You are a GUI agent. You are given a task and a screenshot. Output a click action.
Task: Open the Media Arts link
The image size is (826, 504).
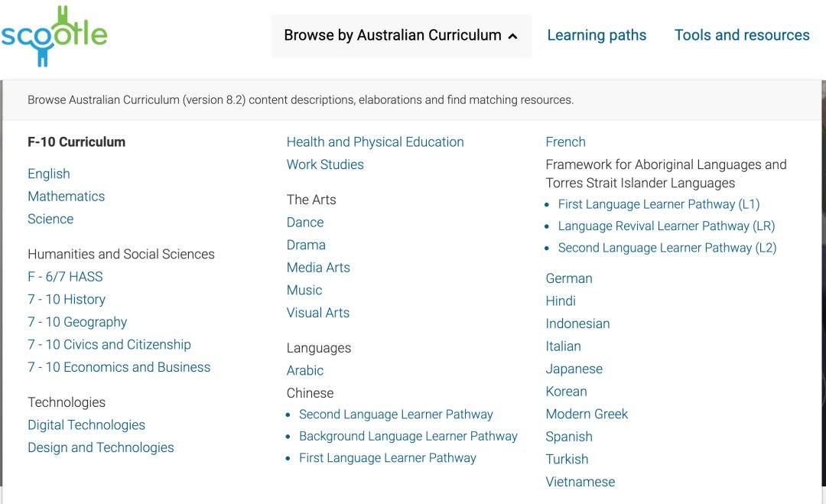point(318,268)
